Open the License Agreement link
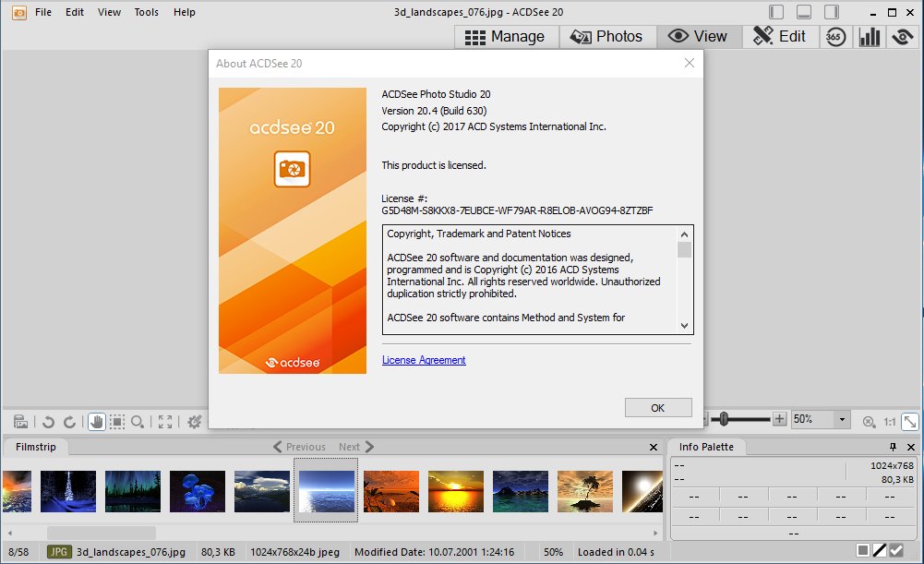 [x=424, y=360]
